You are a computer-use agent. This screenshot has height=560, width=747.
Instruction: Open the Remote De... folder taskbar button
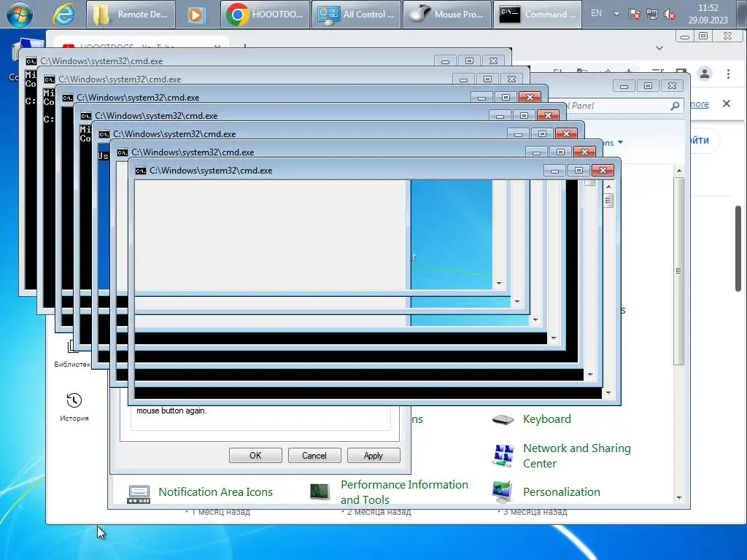[131, 15]
